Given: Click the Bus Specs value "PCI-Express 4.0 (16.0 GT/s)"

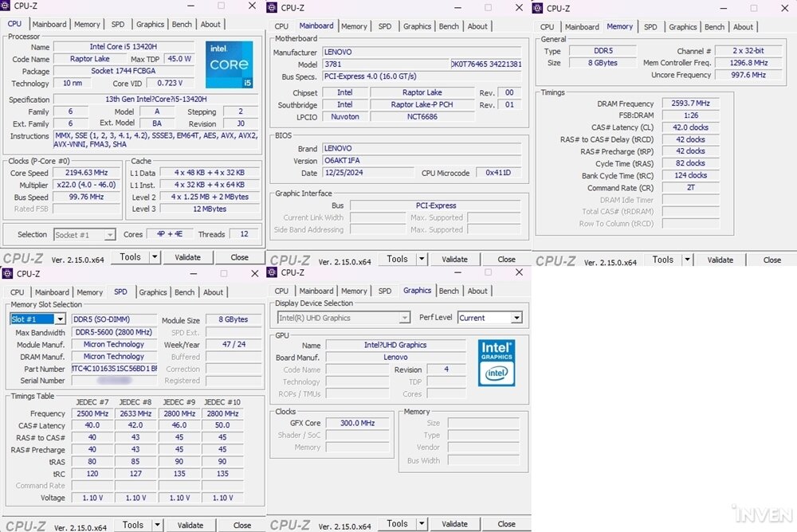Looking at the screenshot, I should tap(422, 76).
